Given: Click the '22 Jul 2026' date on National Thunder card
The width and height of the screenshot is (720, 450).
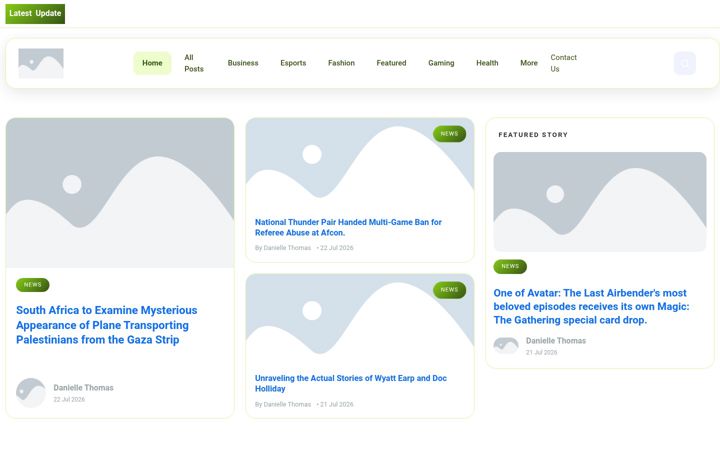Looking at the screenshot, I should pos(337,248).
